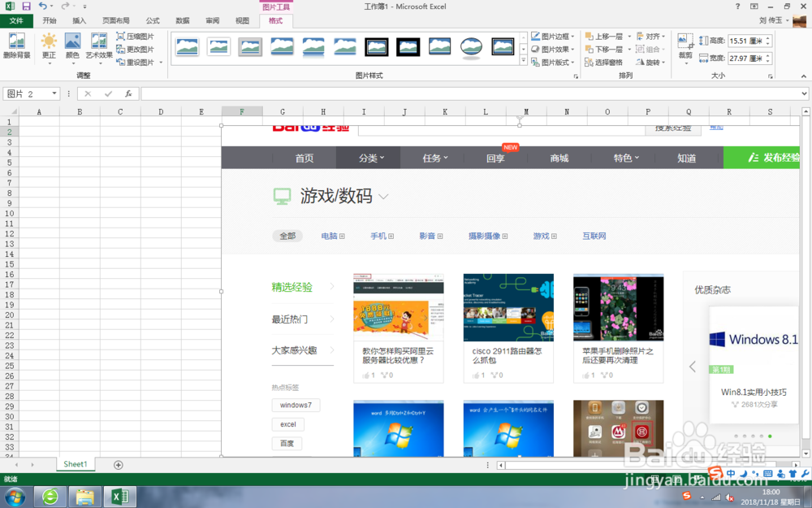Open Send Backward (下移一层) dropdown arrow

point(629,50)
